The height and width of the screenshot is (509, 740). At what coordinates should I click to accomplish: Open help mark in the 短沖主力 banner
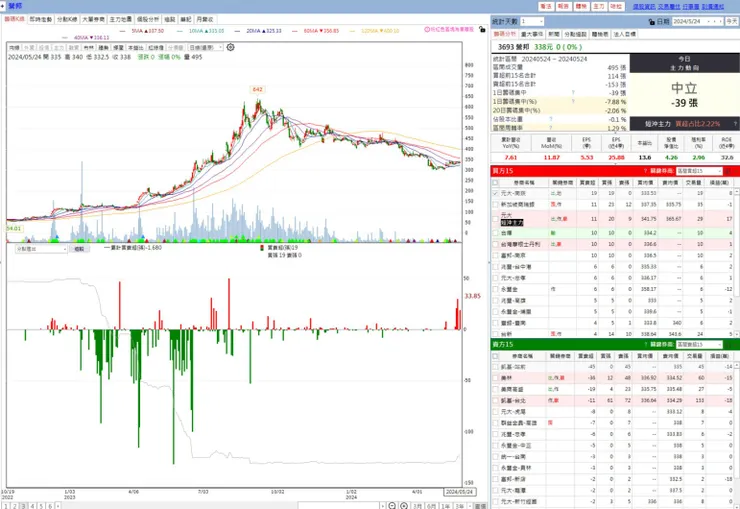(x=735, y=124)
